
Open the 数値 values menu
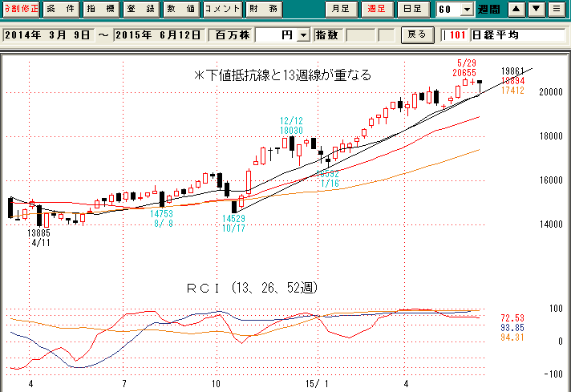(x=181, y=10)
